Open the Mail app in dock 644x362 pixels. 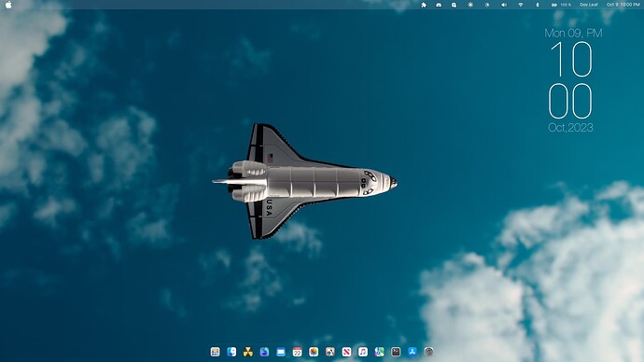point(281,352)
